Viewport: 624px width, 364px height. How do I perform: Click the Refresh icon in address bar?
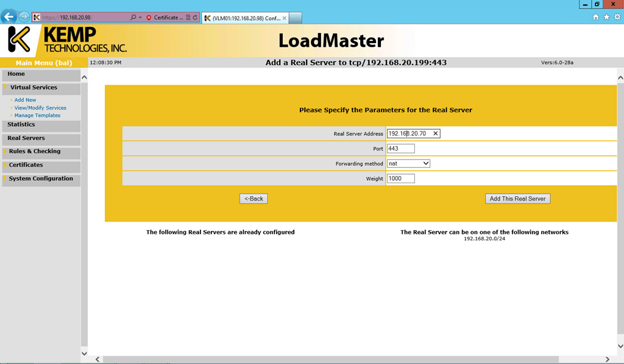195,18
